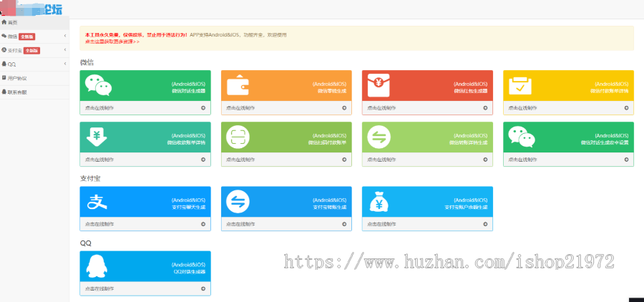Click the 微信 section heading

click(x=87, y=62)
